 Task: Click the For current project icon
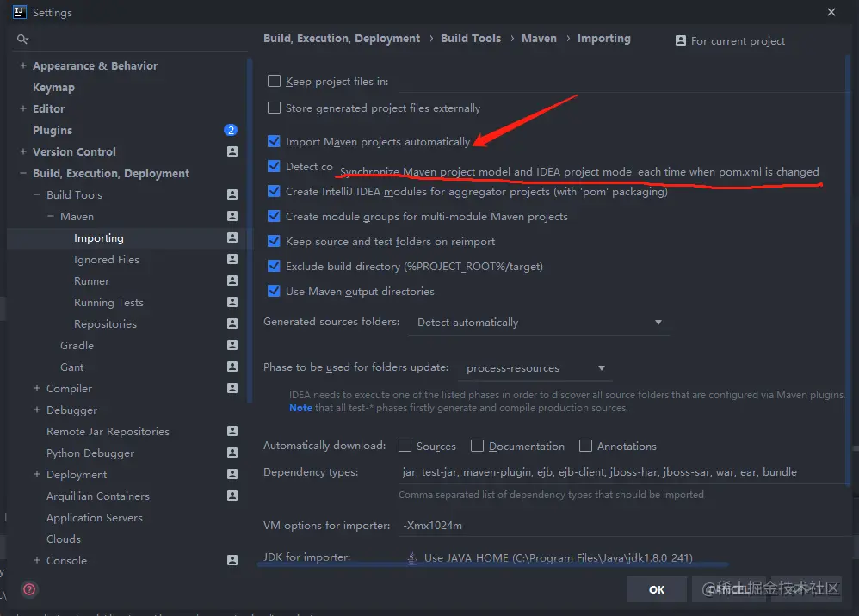[x=681, y=40]
